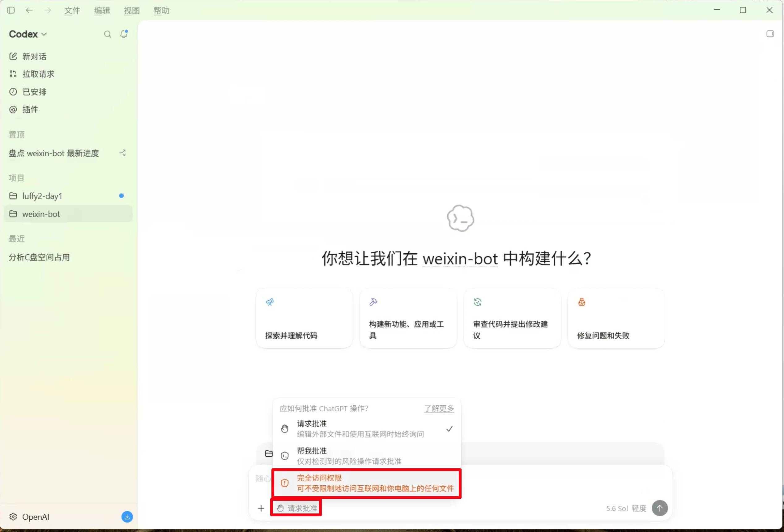Select the 完全访问权限 option
This screenshot has height=532, width=784.
(x=366, y=483)
